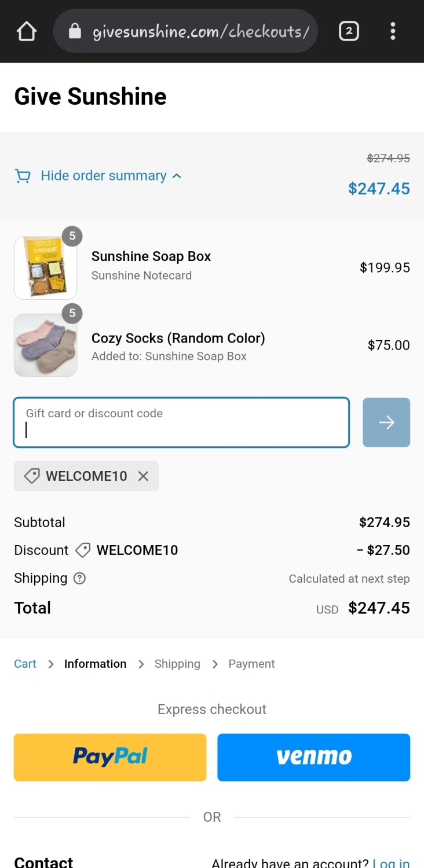Open the three-dot browser menu
Viewport: 424px width, 868px height.
[393, 31]
